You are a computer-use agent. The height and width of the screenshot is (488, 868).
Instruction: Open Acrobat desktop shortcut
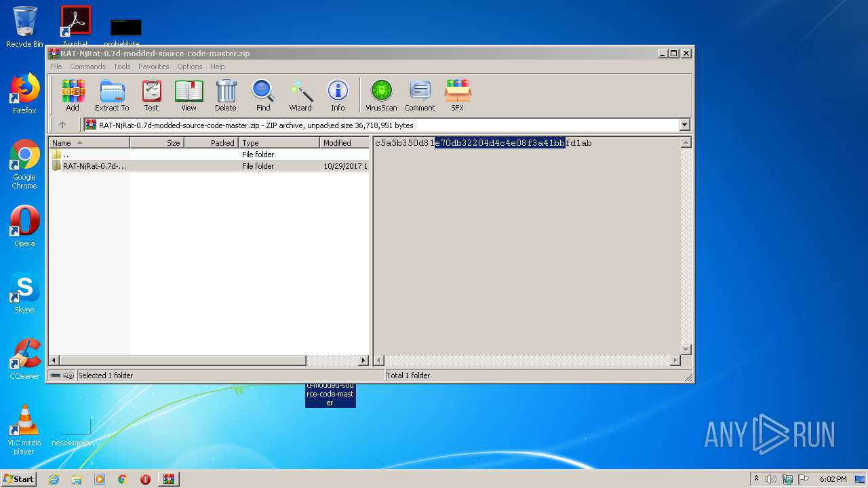(75, 26)
